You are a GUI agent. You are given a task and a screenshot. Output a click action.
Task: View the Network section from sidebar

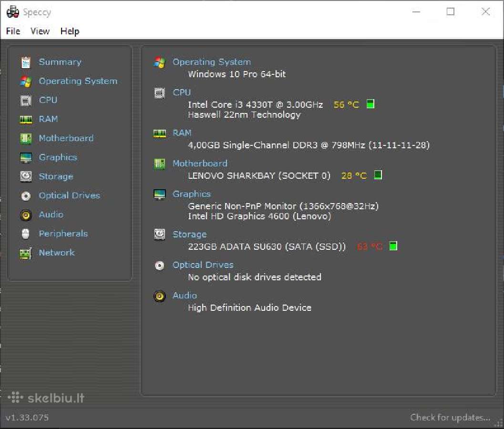pyautogui.click(x=57, y=253)
